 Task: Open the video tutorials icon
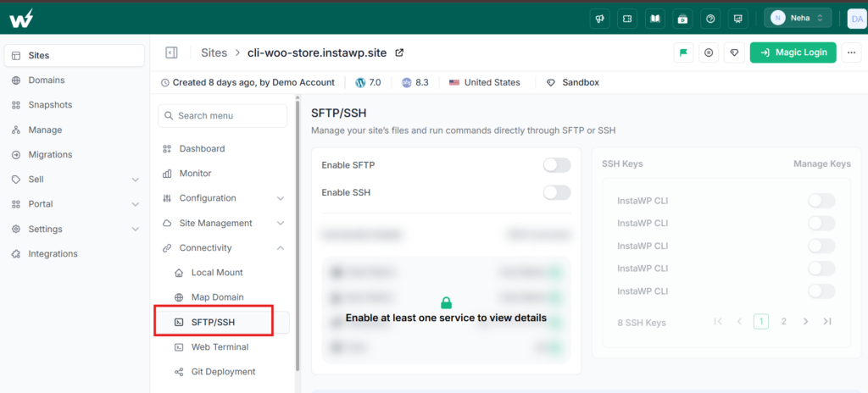[x=682, y=19]
